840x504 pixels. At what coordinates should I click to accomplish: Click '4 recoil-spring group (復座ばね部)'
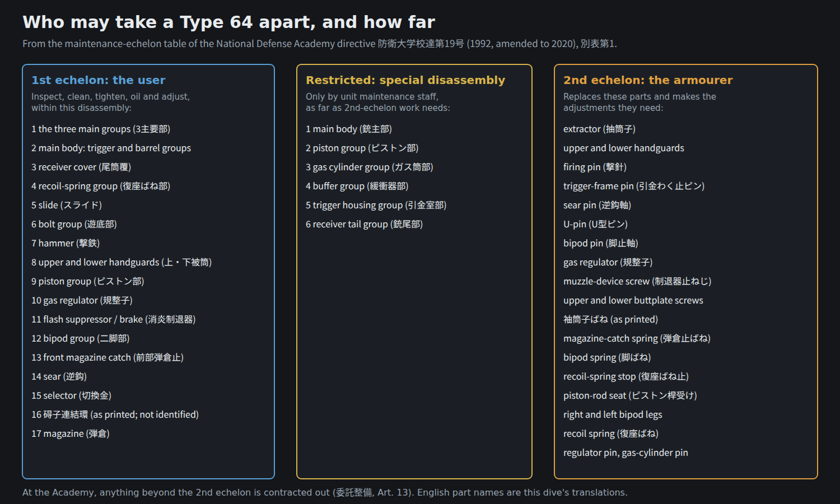pyautogui.click(x=101, y=186)
